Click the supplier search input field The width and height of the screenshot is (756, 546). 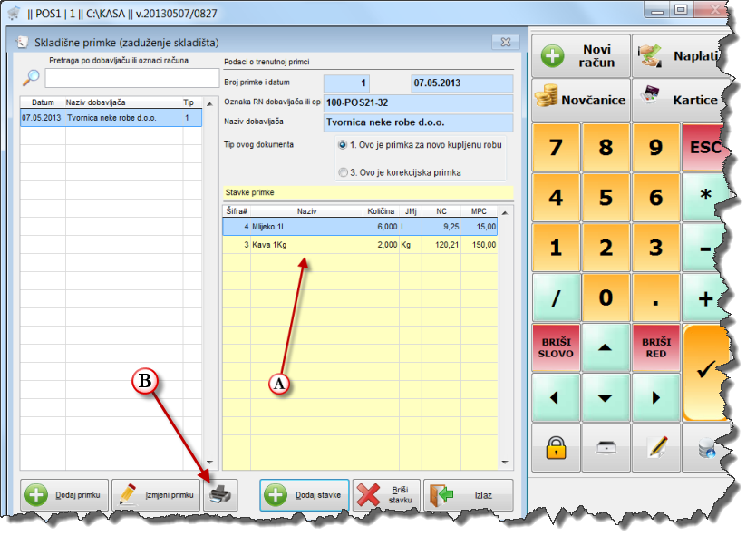click(123, 79)
